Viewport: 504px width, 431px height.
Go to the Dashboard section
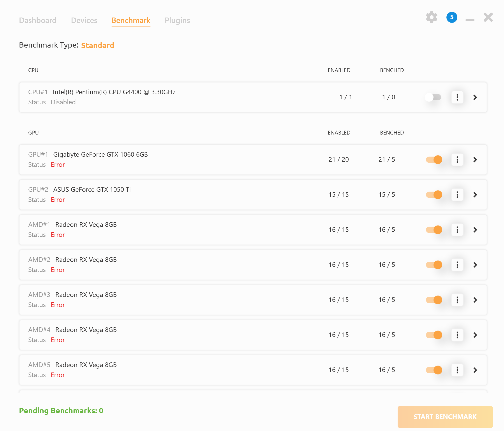pos(38,20)
